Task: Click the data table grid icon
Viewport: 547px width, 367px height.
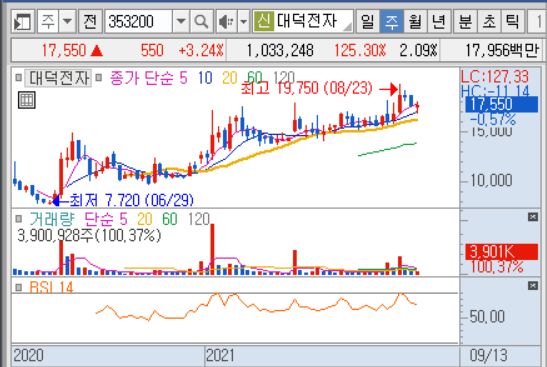Action: click(27, 100)
